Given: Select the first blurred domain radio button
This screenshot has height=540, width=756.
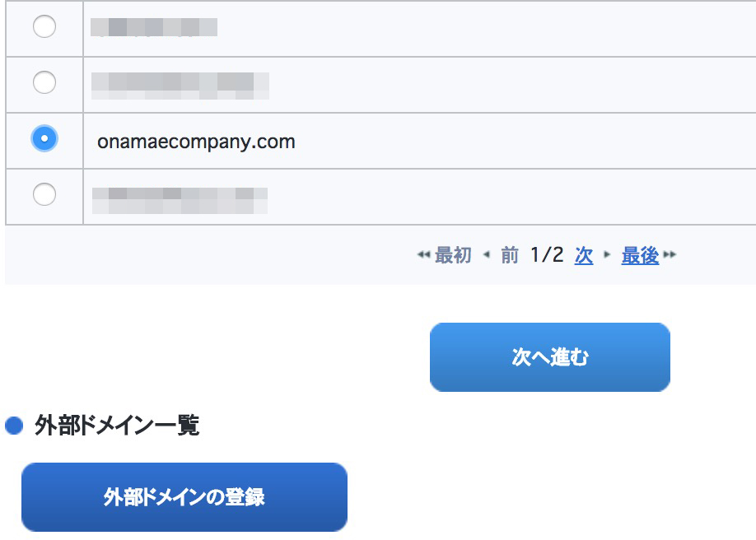Looking at the screenshot, I should click(44, 26).
